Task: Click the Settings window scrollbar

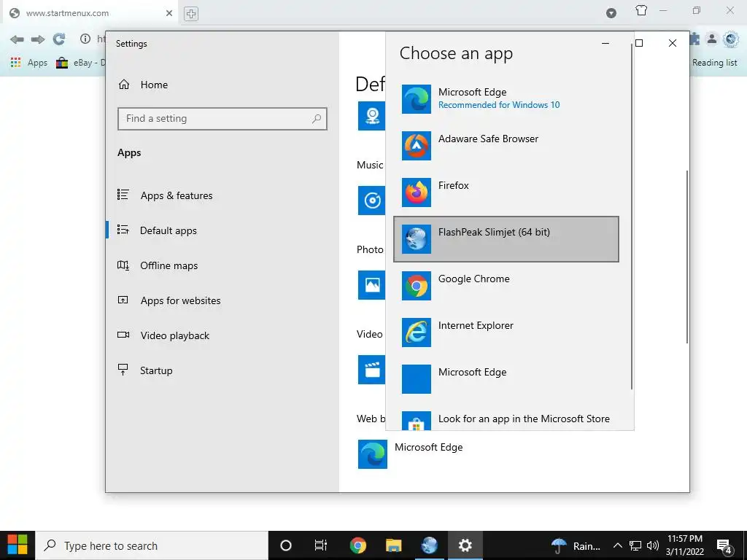Action: coord(687,257)
